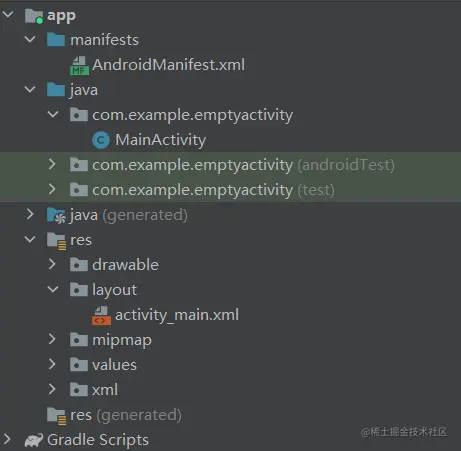
Task: Click the androidTest package folder icon
Action: tap(79, 165)
